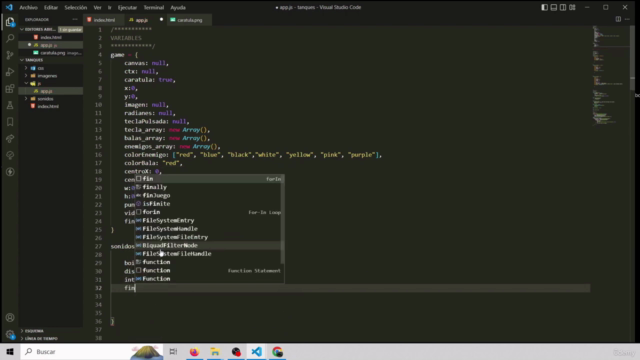The width and height of the screenshot is (640, 360).
Task: Choose 'fin' forIn suggestion
Action: [x=209, y=179]
